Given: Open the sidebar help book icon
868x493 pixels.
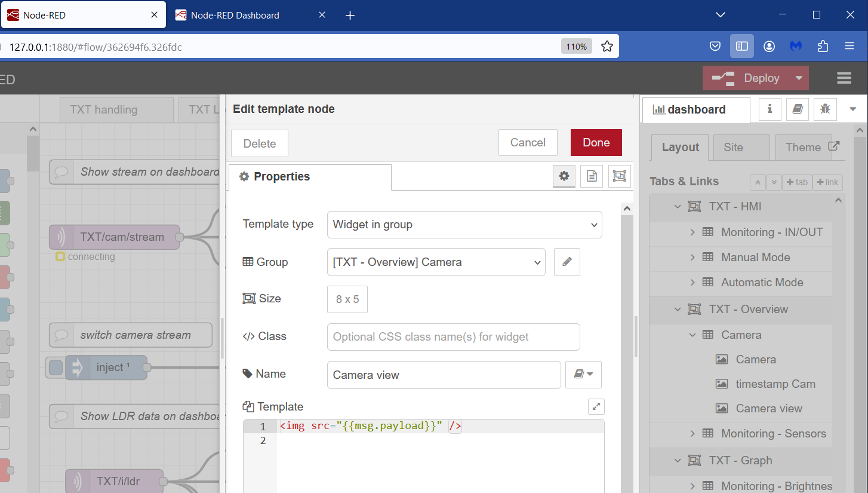Looking at the screenshot, I should (x=798, y=109).
